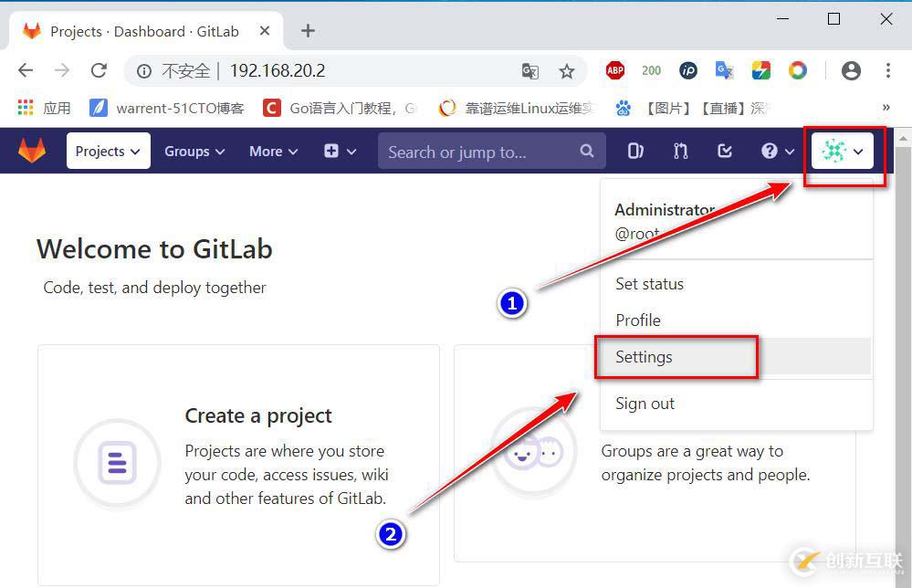Click the site info not-secure icon
The height and width of the screenshot is (588, 912).
(144, 71)
